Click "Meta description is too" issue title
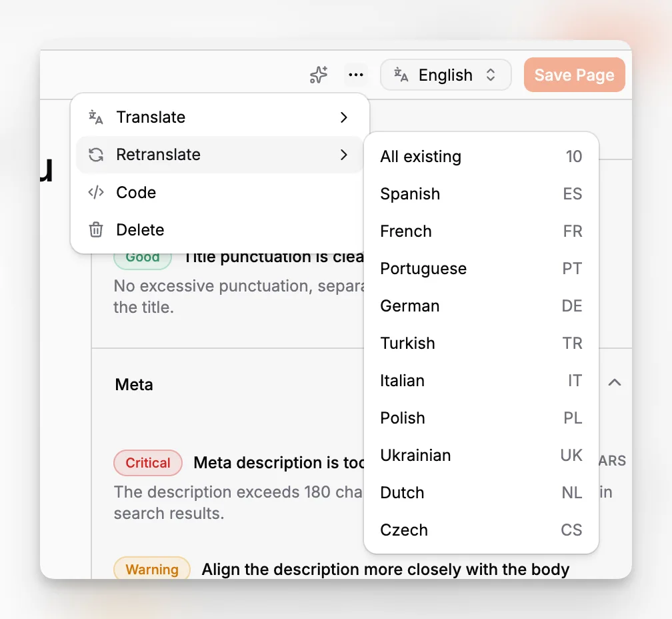The image size is (672, 619). [279, 462]
